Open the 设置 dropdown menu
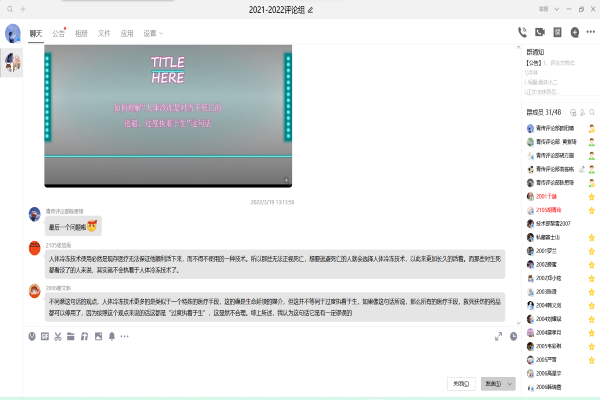Viewport: 600px width, 400px height. [153, 33]
